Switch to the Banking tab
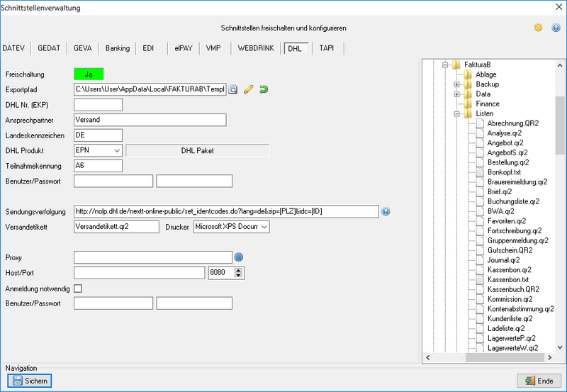Viewport: 567px width, 392px height. coord(118,48)
